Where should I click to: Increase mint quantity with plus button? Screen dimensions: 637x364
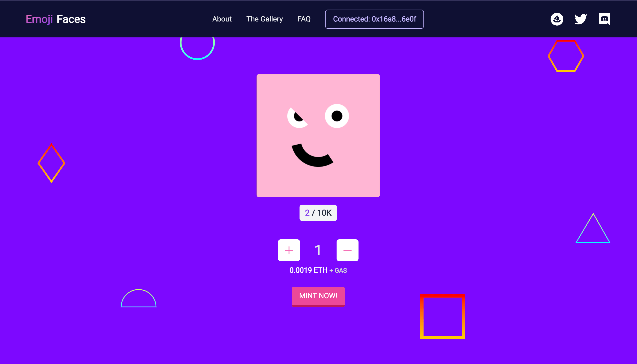click(x=289, y=250)
